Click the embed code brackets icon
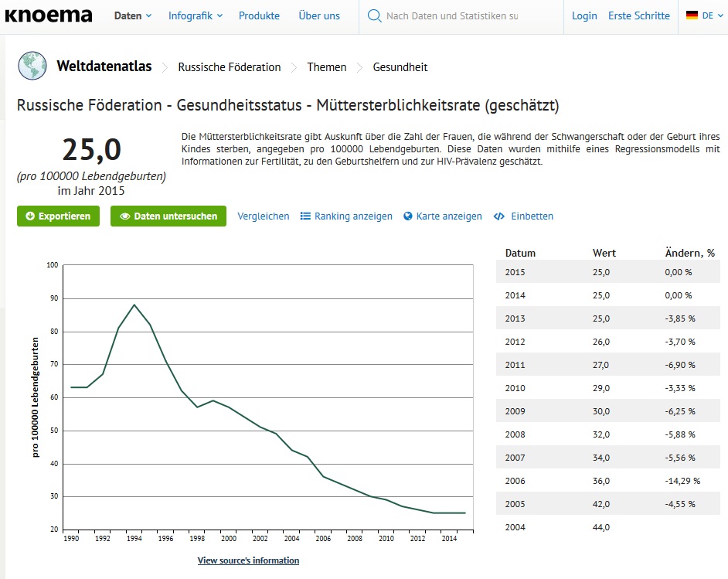The image size is (728, 579). click(499, 216)
